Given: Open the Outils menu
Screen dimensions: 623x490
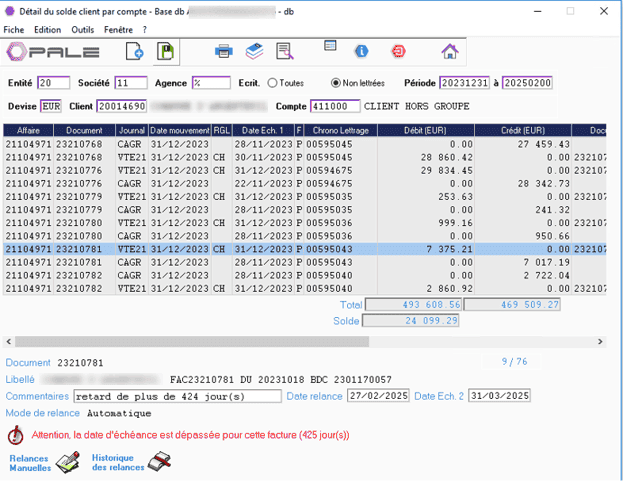Looking at the screenshot, I should coord(83,30).
